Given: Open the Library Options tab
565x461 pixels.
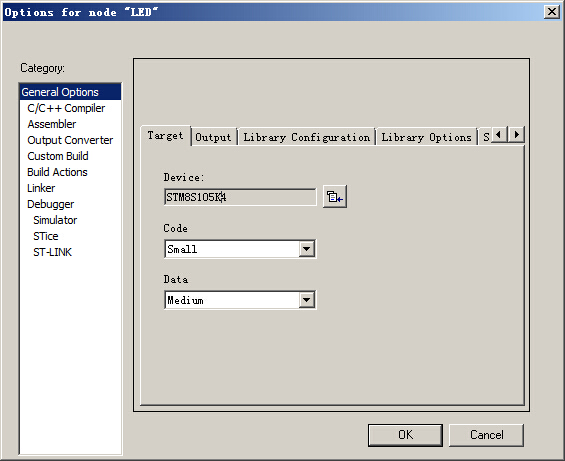Looking at the screenshot, I should (x=426, y=137).
